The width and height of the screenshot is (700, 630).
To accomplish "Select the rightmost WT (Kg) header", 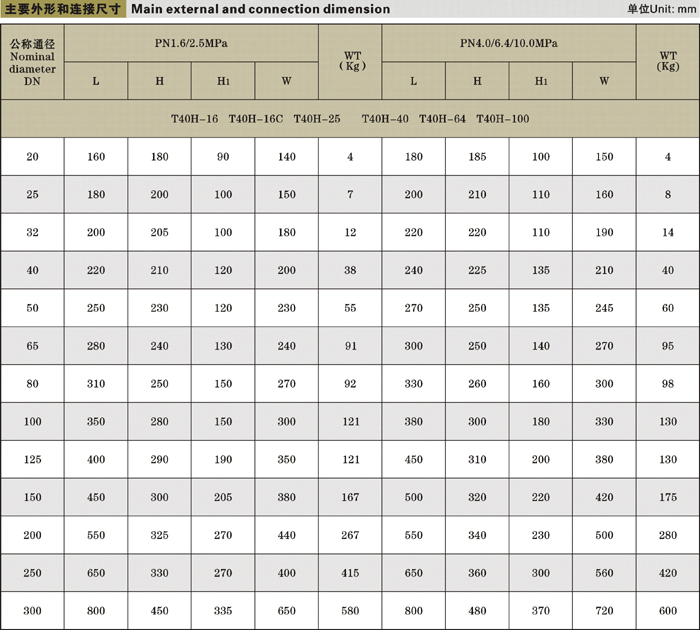I will [668, 61].
